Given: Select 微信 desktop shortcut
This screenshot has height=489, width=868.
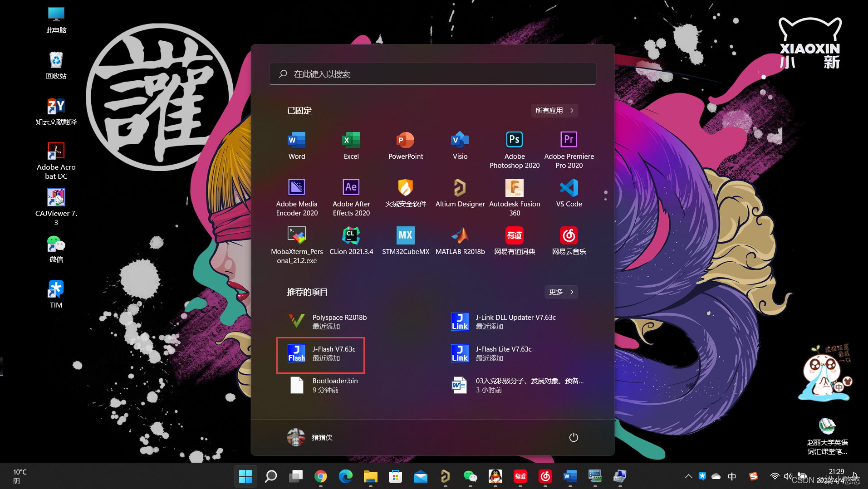Looking at the screenshot, I should point(56,249).
